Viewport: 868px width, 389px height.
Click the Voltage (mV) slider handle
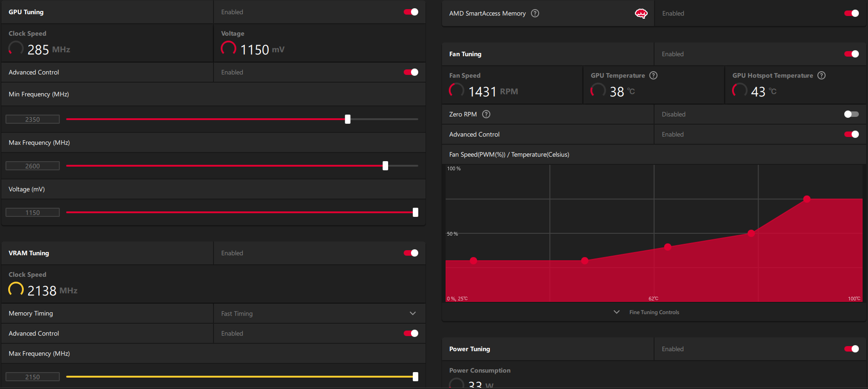coord(416,212)
